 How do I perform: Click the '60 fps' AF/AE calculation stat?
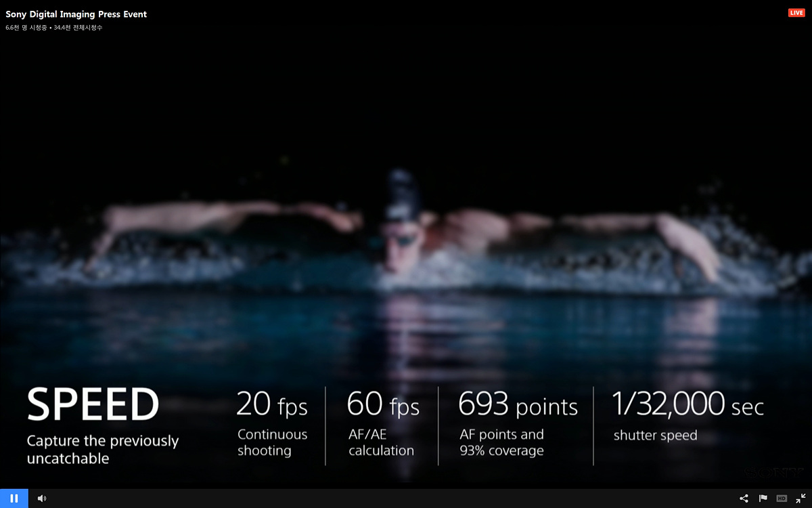pyautogui.click(x=383, y=404)
